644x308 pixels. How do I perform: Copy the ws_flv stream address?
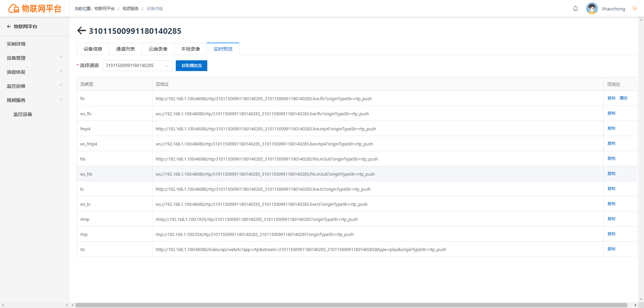(x=611, y=113)
